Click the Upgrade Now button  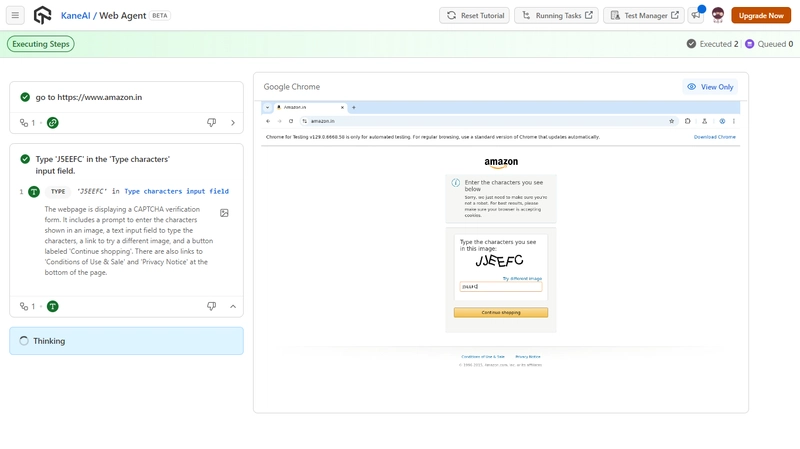(761, 15)
